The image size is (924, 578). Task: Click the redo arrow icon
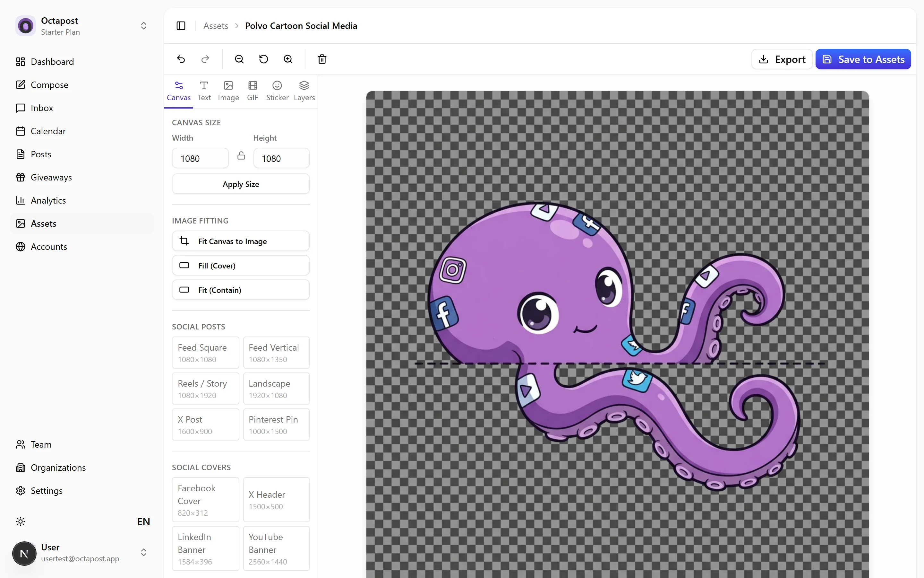click(x=205, y=59)
